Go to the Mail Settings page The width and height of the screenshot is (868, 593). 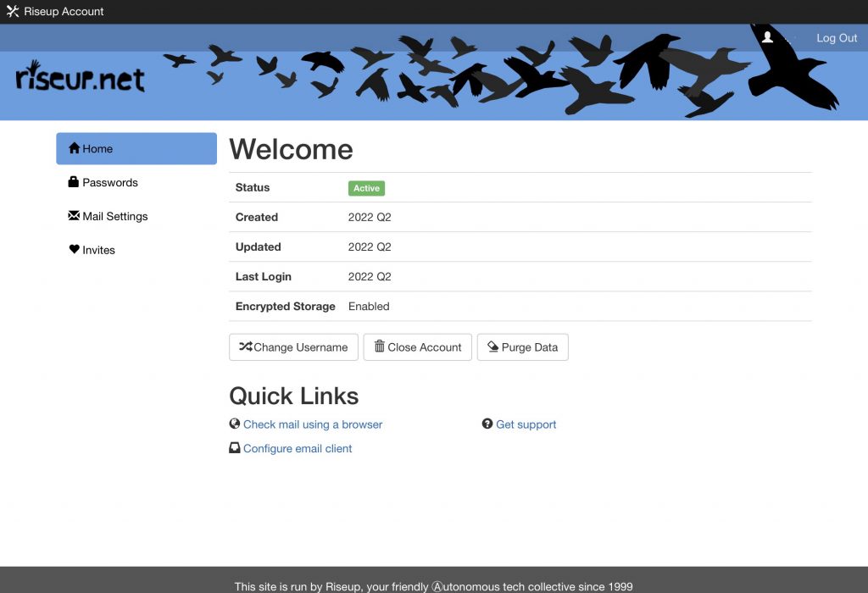[x=115, y=216]
